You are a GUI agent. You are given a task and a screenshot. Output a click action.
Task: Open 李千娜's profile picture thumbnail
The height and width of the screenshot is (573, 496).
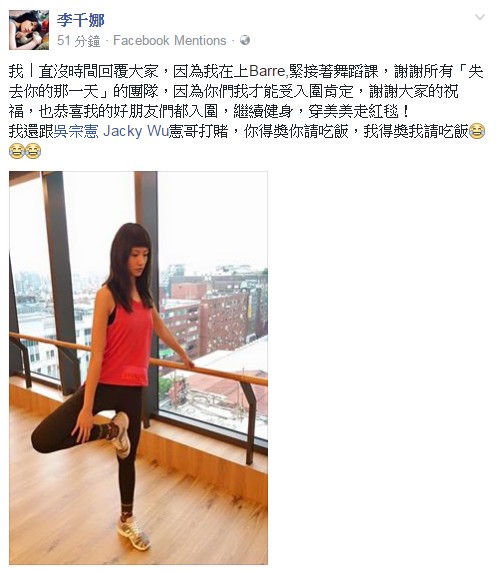point(29,30)
